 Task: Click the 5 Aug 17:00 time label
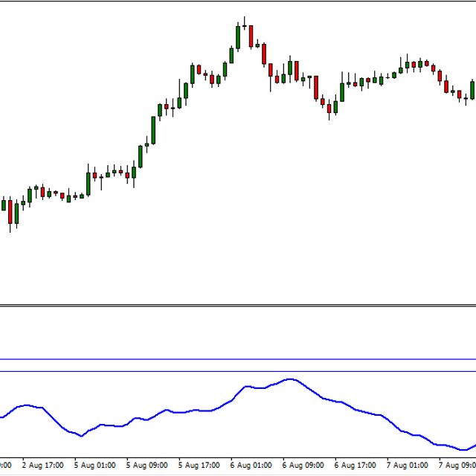pos(199,466)
